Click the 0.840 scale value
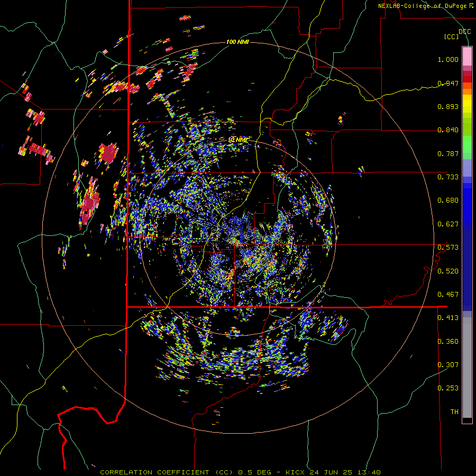476x476 pixels. click(448, 130)
